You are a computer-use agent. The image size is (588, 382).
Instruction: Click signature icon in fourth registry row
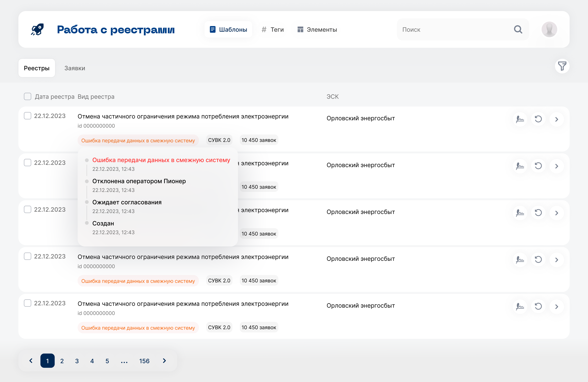(520, 260)
